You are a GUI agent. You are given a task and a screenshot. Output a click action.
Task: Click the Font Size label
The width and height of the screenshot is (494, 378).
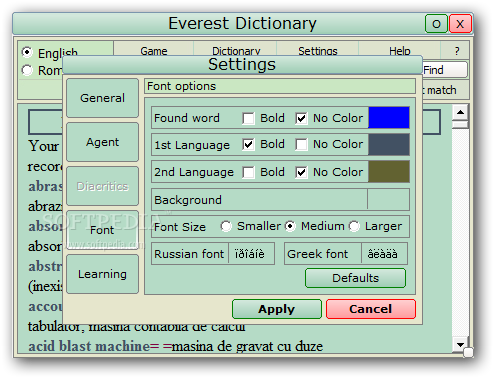click(180, 227)
